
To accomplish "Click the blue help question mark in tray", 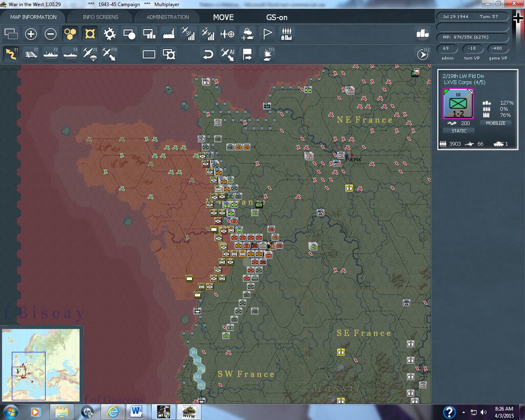I will (x=450, y=412).
